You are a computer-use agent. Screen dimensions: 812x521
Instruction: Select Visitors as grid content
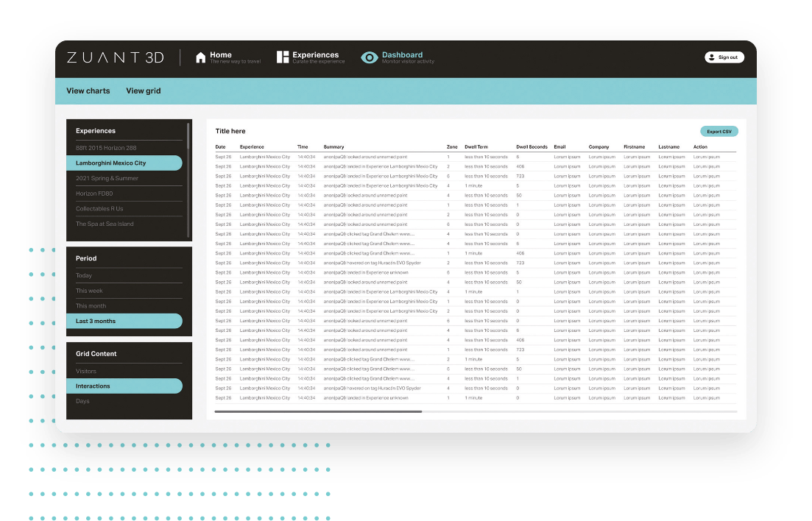click(86, 371)
